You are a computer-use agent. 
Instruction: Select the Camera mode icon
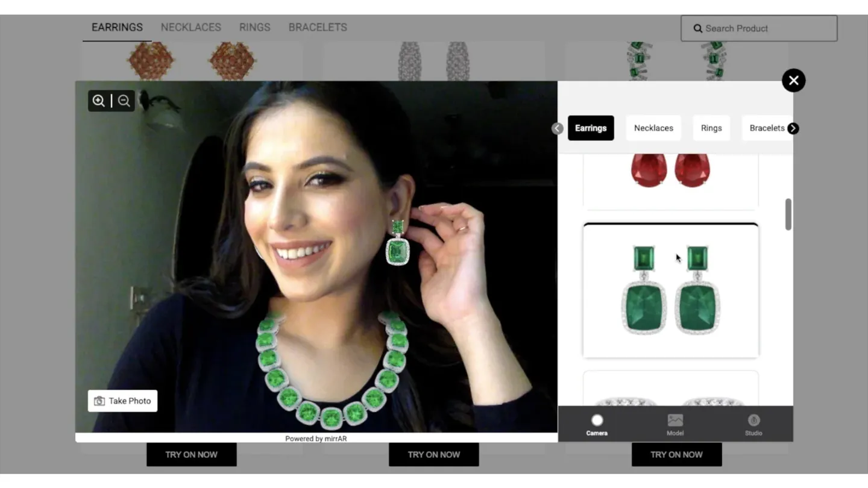597,424
